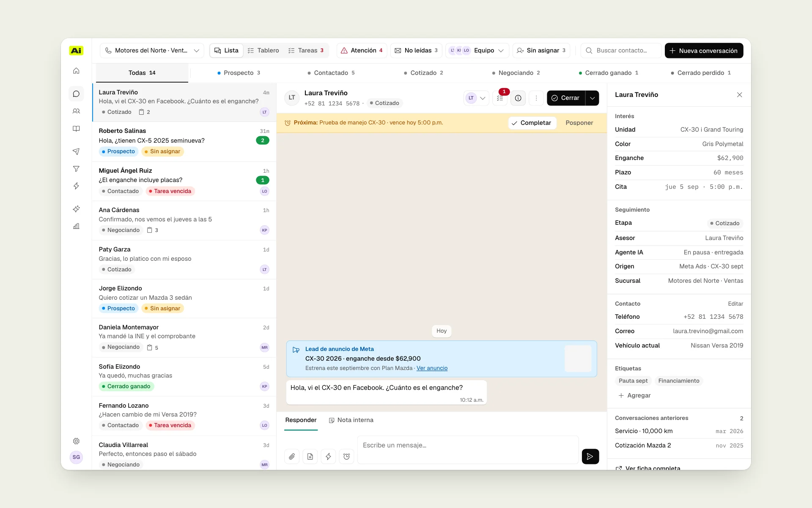The height and width of the screenshot is (508, 812).
Task: Click Posponer on the reminder banner
Action: click(x=579, y=123)
